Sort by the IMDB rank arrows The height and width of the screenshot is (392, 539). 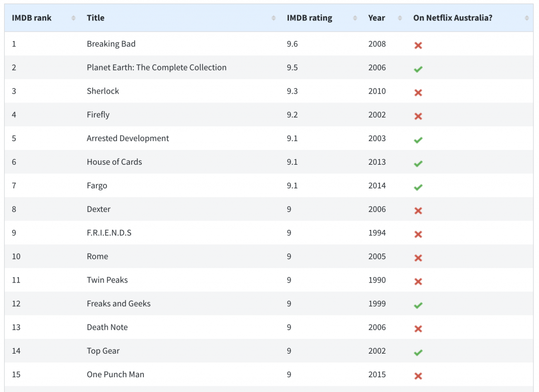73,18
